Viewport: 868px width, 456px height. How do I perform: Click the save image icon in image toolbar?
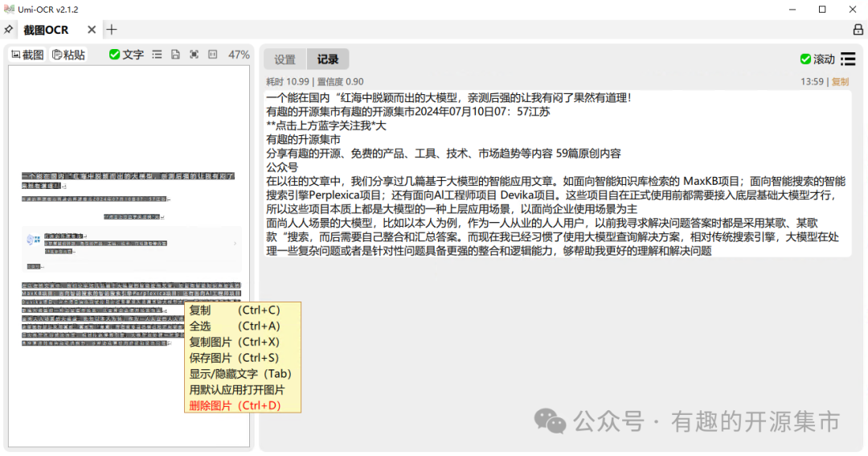pyautogui.click(x=175, y=55)
